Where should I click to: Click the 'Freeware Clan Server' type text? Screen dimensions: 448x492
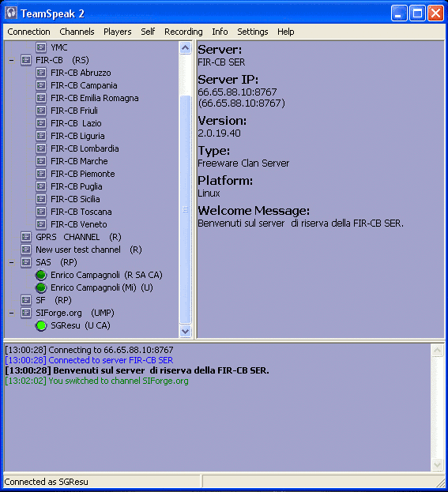click(243, 163)
